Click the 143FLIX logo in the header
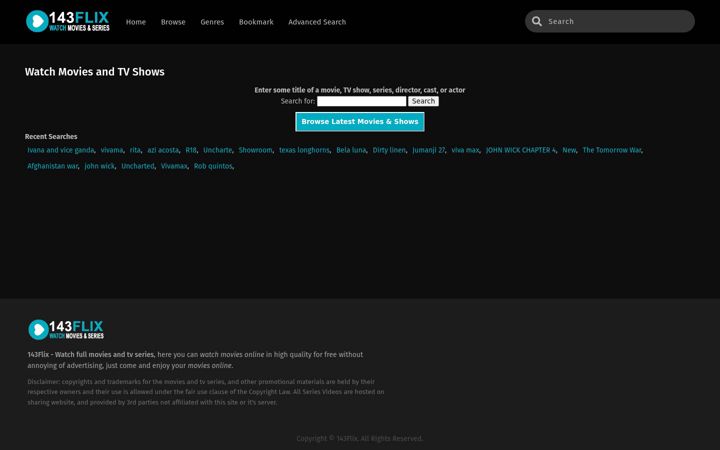This screenshot has height=450, width=720. point(68,21)
